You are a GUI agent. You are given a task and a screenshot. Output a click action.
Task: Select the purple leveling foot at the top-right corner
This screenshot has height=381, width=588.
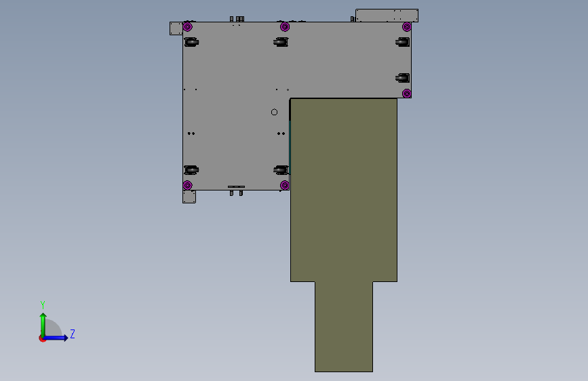406,26
